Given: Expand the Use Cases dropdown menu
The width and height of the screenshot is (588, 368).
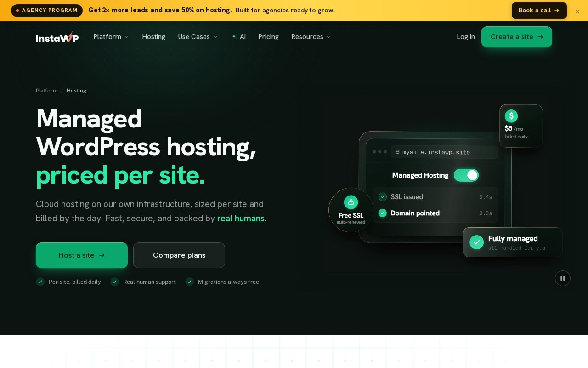Looking at the screenshot, I should click(x=198, y=37).
